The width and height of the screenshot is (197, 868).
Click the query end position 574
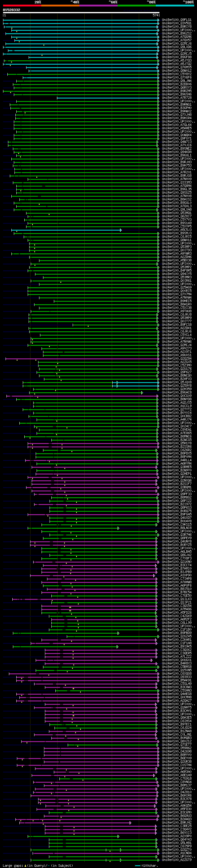(x=155, y=15)
